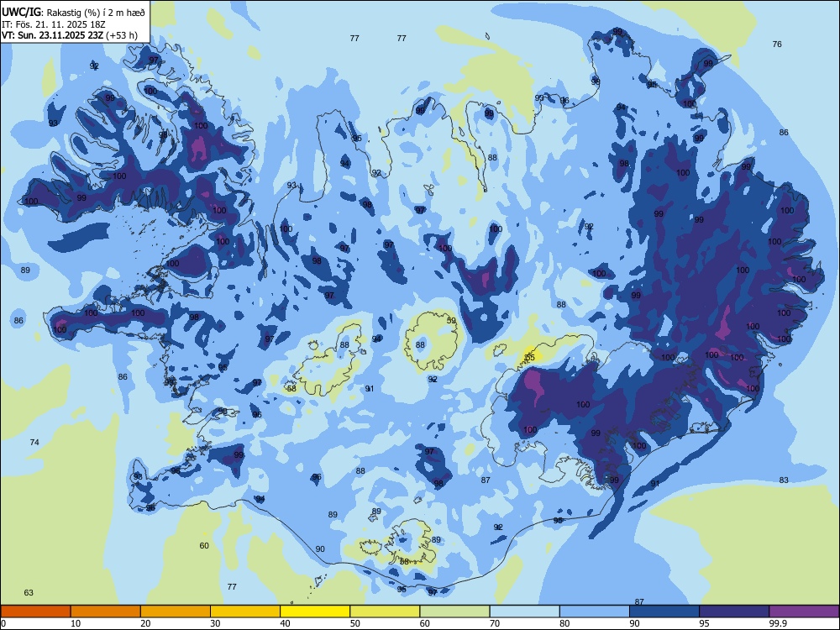Click the purple legend swatch above 99.9
840x630 pixels.
pyautogui.click(x=804, y=612)
